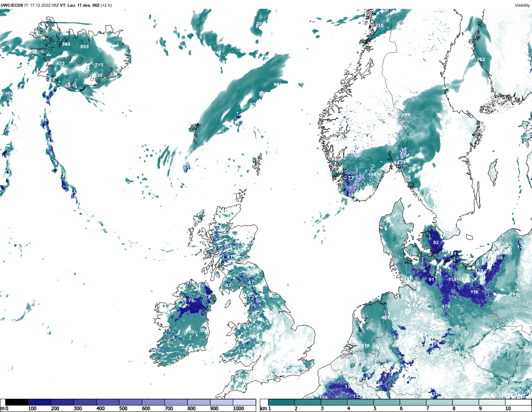Click the '453' value over Iceland
Image resolution: width=532 pixels, height=412 pixels.
pyautogui.click(x=60, y=63)
